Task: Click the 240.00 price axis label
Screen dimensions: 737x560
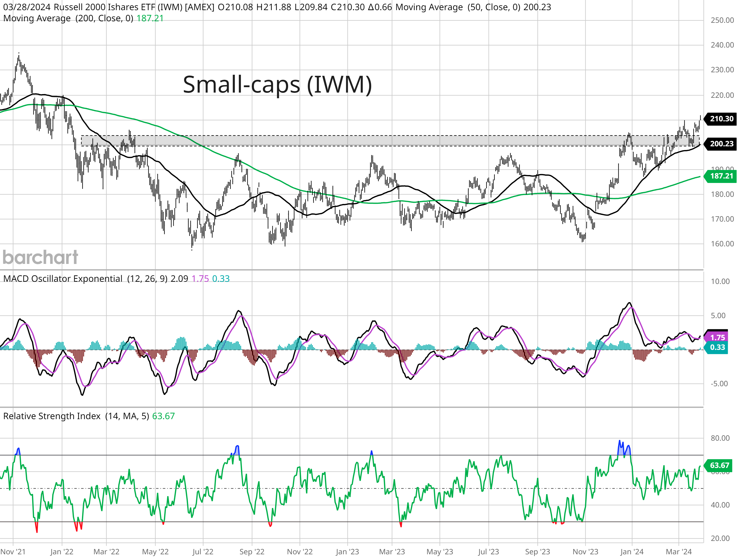Action: tap(722, 45)
